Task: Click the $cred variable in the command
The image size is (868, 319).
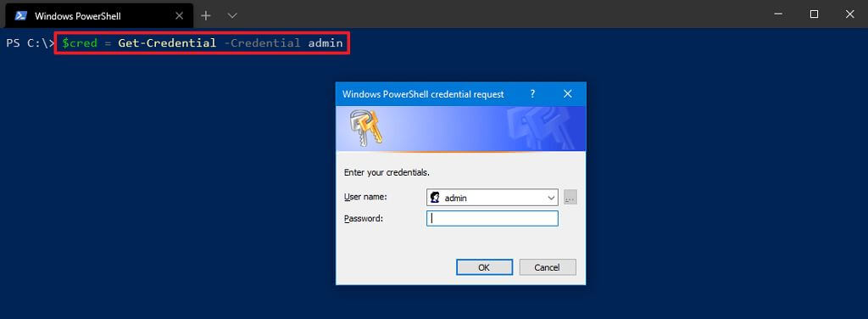Action: tap(79, 42)
